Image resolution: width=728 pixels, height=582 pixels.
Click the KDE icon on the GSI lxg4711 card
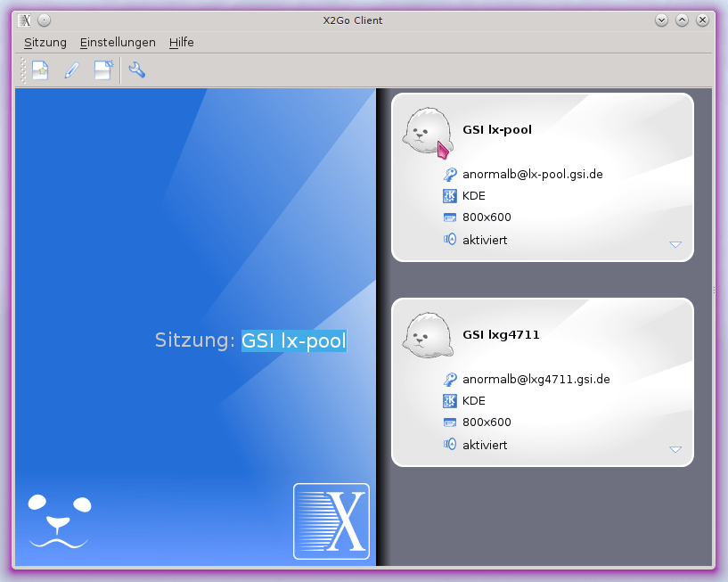[x=450, y=400]
